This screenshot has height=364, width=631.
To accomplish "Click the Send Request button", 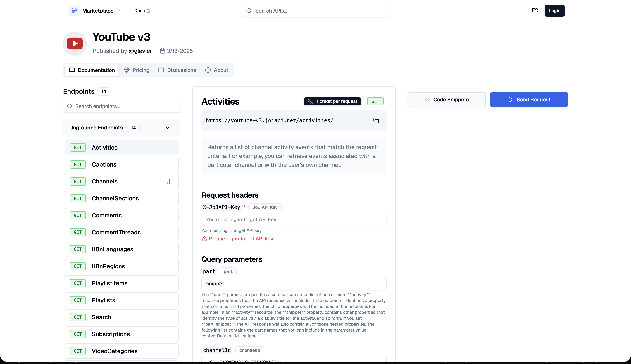I will coord(529,100).
